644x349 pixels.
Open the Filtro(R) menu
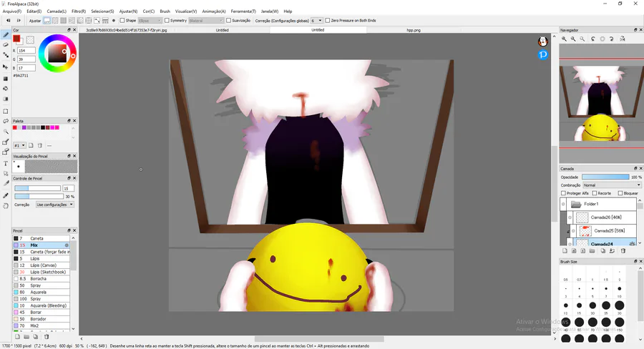click(79, 11)
